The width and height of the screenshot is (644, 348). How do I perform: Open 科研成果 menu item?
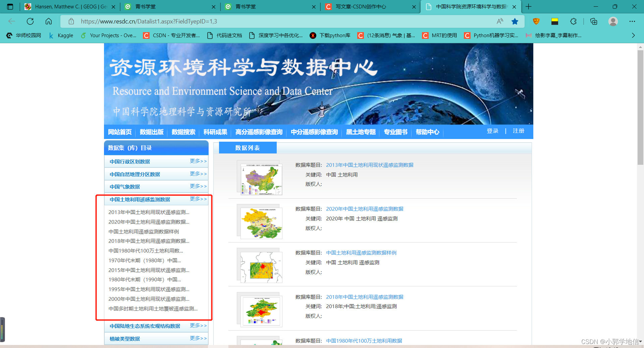point(215,132)
